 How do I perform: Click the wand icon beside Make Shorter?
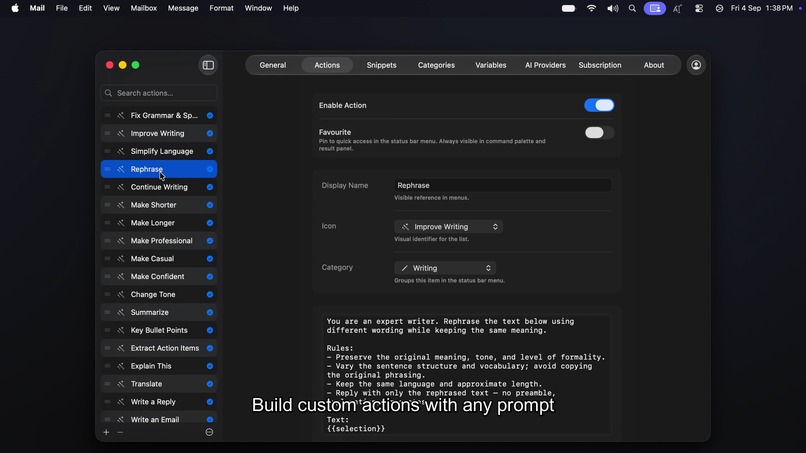point(121,205)
